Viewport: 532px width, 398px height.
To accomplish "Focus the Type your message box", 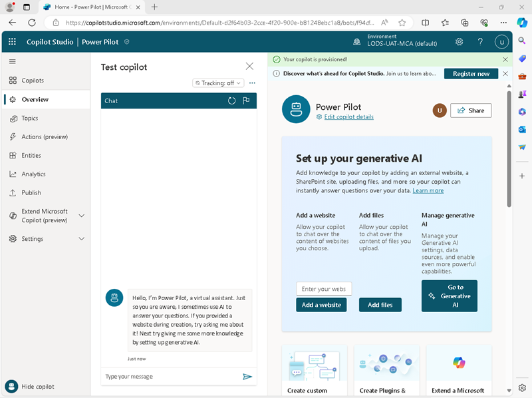I will 172,377.
